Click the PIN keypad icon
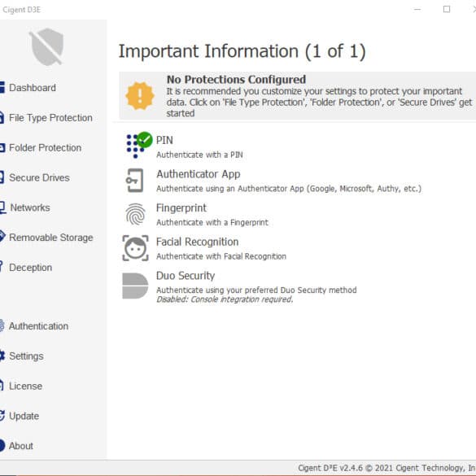 tap(135, 146)
